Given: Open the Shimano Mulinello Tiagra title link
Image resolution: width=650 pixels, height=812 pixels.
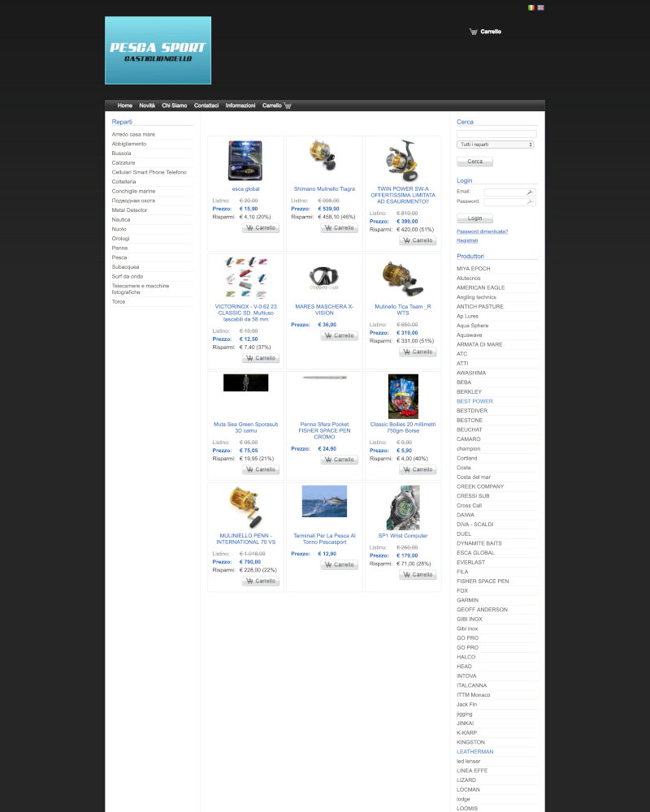Looking at the screenshot, I should pyautogui.click(x=324, y=189).
